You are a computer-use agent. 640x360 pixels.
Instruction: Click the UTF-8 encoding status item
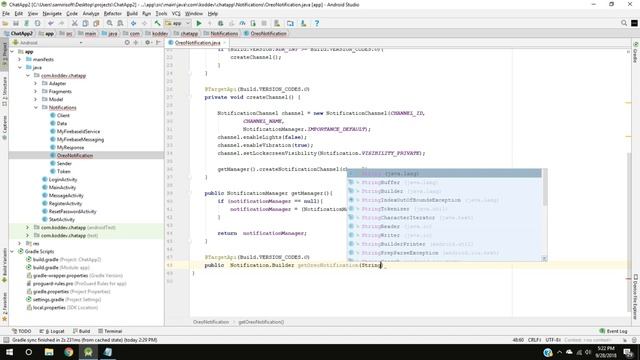553,340
